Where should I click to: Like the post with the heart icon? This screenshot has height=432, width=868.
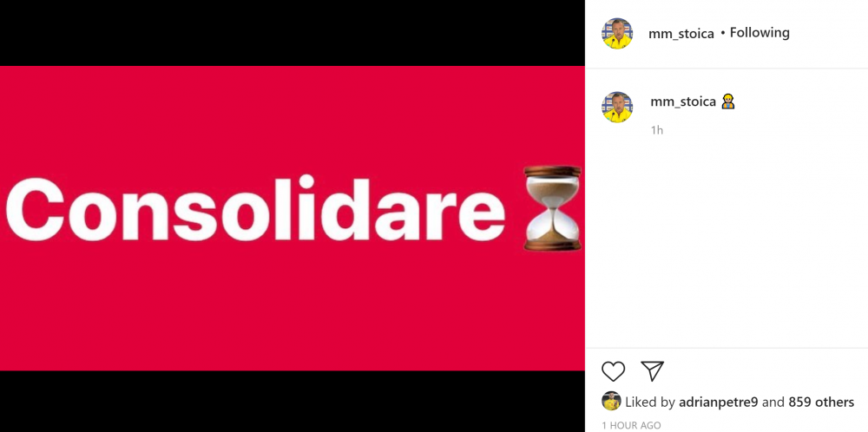coord(614,371)
